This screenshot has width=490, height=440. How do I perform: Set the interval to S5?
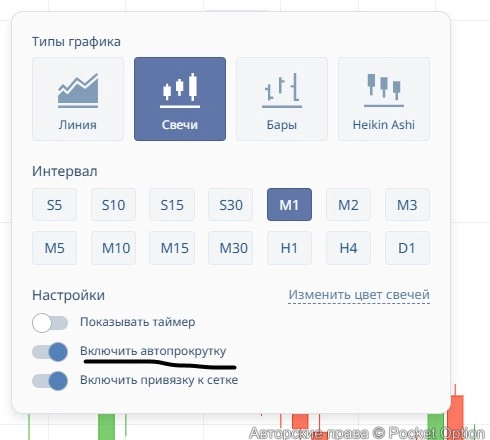click(54, 205)
